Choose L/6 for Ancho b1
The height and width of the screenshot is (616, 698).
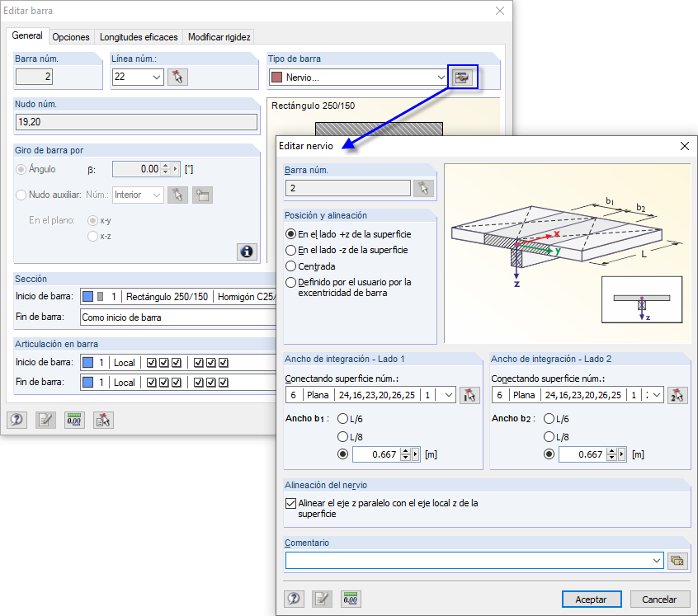[342, 419]
